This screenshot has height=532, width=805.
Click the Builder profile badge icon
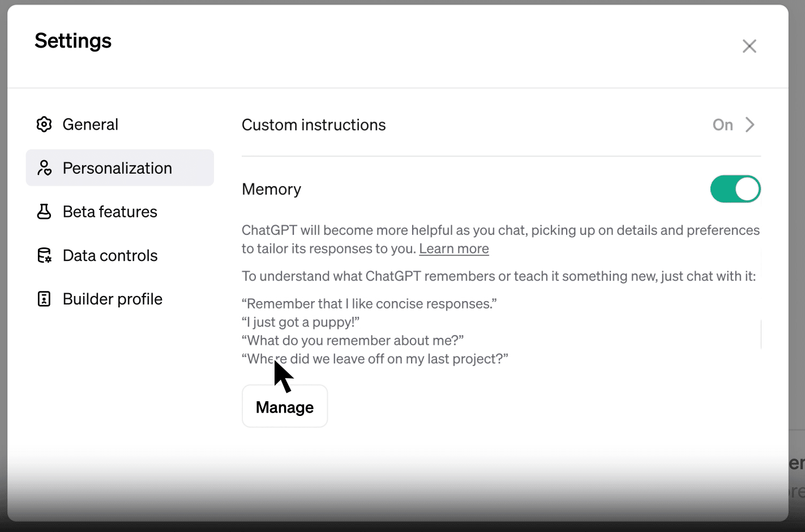(x=44, y=299)
